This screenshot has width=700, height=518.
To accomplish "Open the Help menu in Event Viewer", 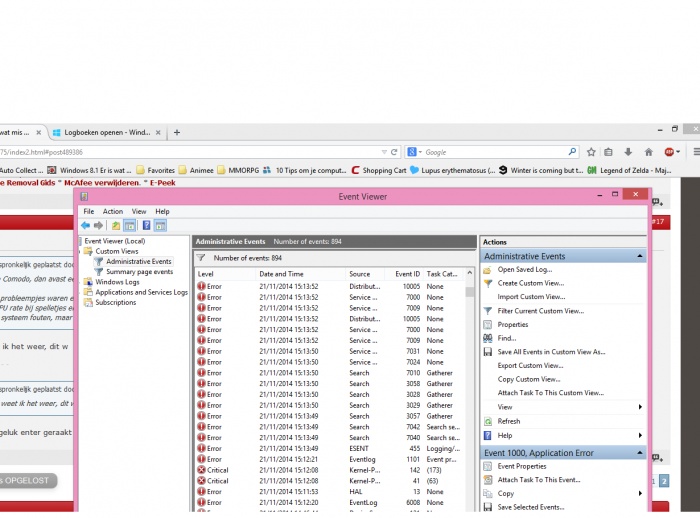I will point(162,211).
